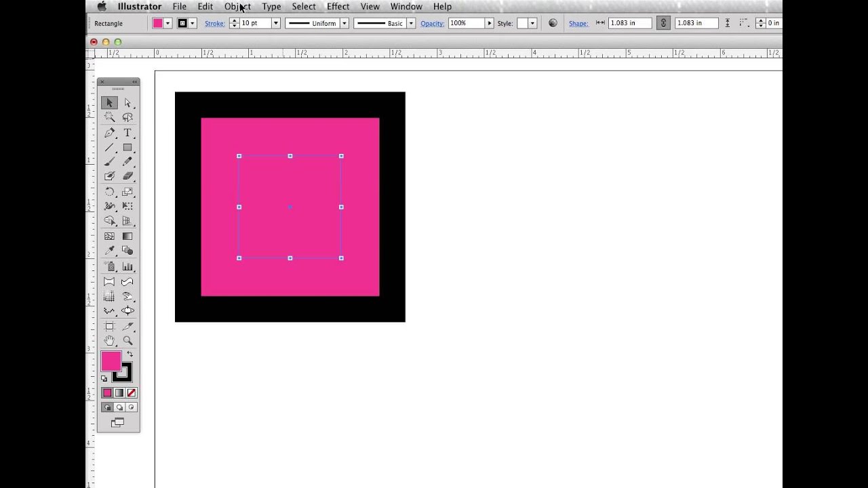Click the Stroke swatch in toolbox
The width and height of the screenshot is (868, 488).
click(x=125, y=375)
